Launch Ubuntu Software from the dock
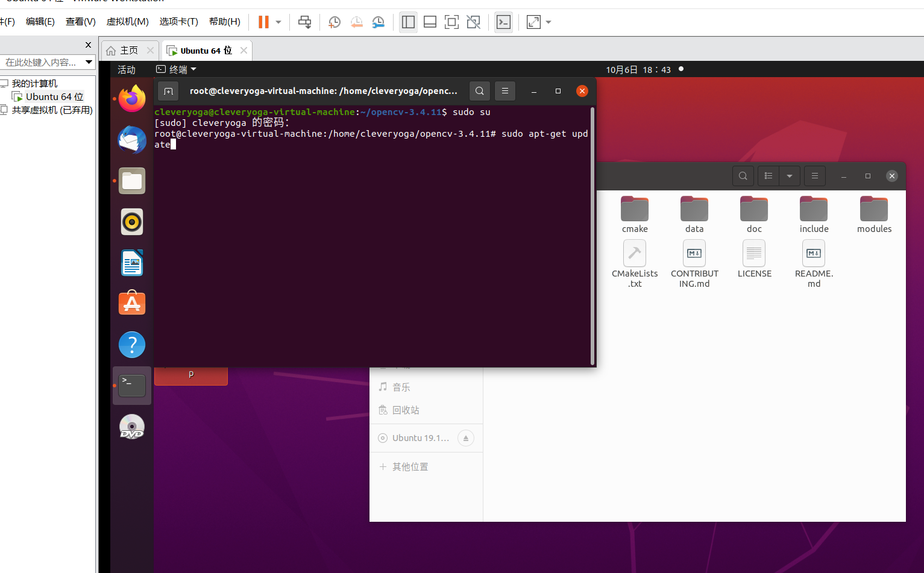The height and width of the screenshot is (573, 924). coord(132,304)
